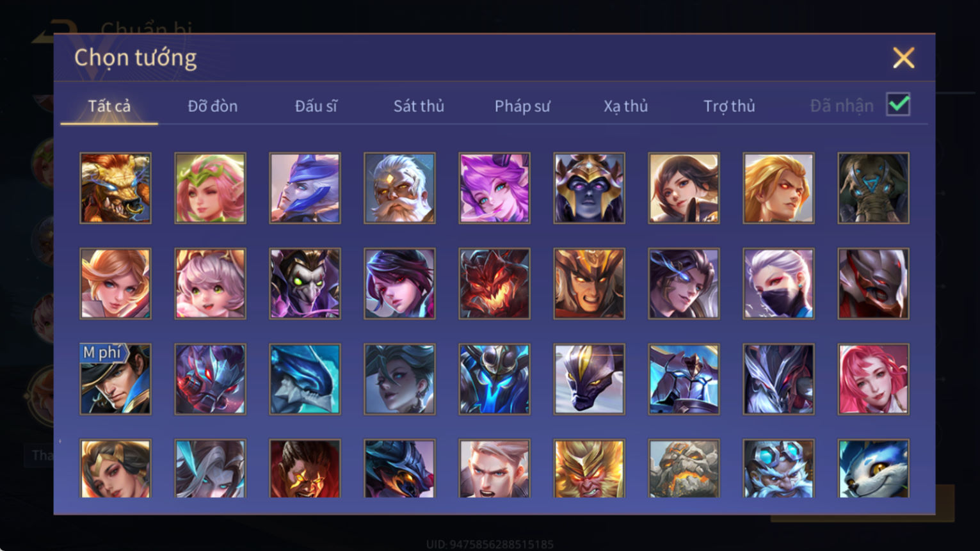
Task: Select the hero marked "M phí"
Action: tap(115, 379)
